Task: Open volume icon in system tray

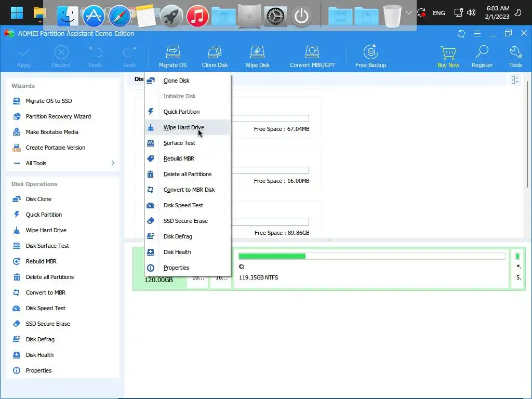Action: click(x=471, y=13)
